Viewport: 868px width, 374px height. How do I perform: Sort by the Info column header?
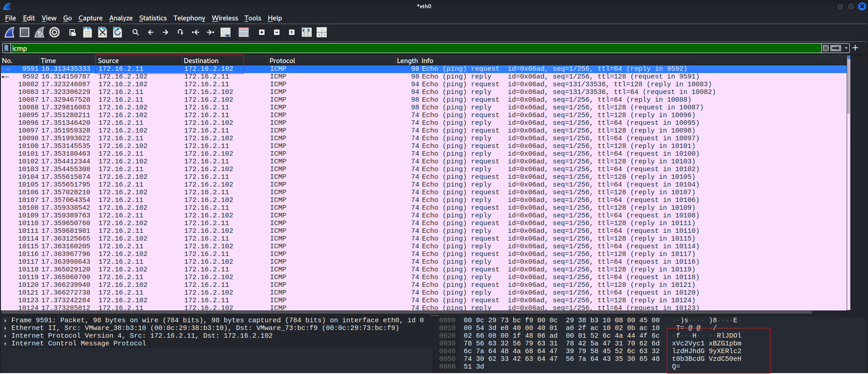pos(633,61)
